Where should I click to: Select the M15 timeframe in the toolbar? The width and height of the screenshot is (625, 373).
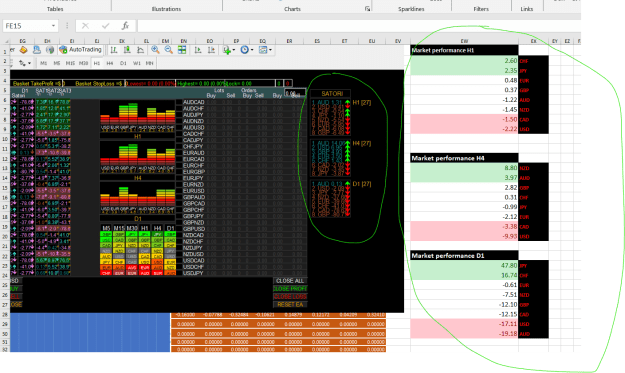click(x=70, y=63)
